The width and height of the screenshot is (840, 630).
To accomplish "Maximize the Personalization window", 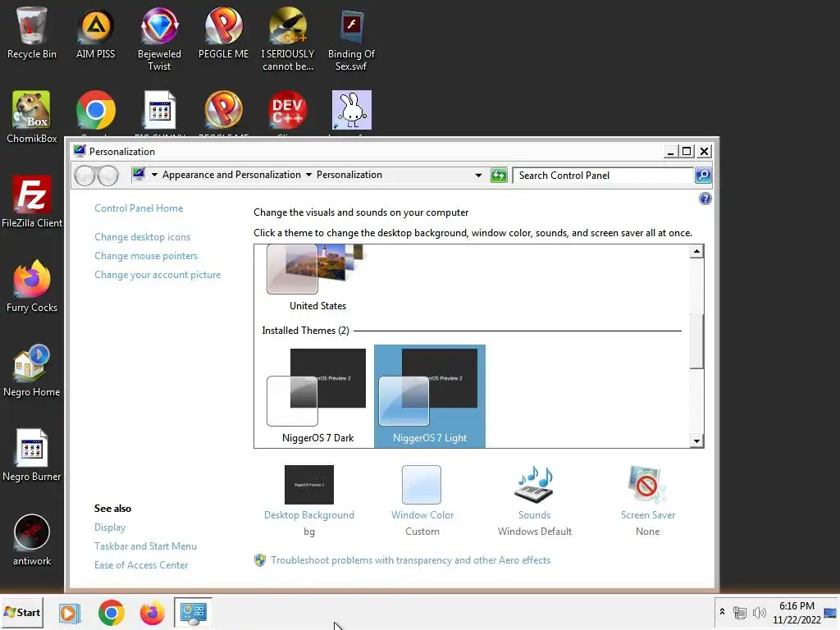I will tap(687, 152).
